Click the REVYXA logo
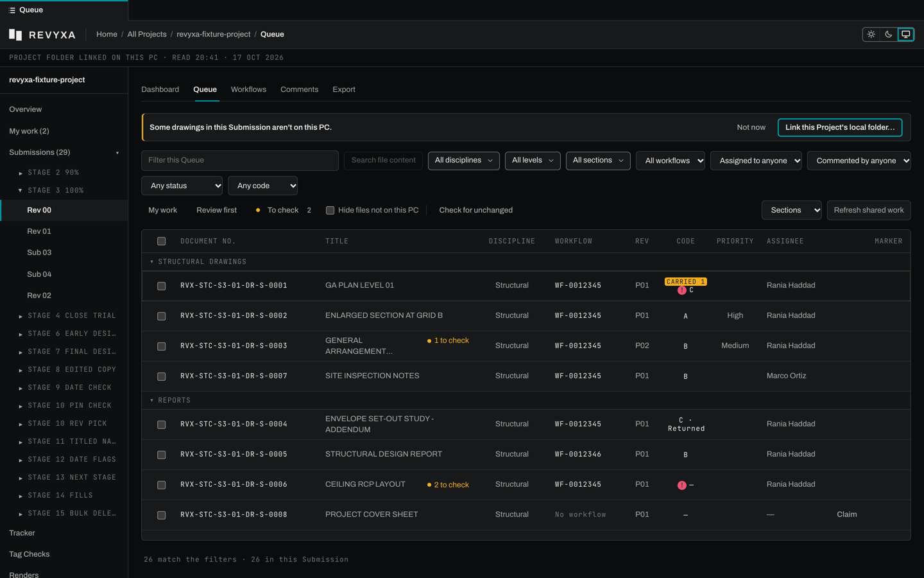This screenshot has height=578, width=924. 42,35
